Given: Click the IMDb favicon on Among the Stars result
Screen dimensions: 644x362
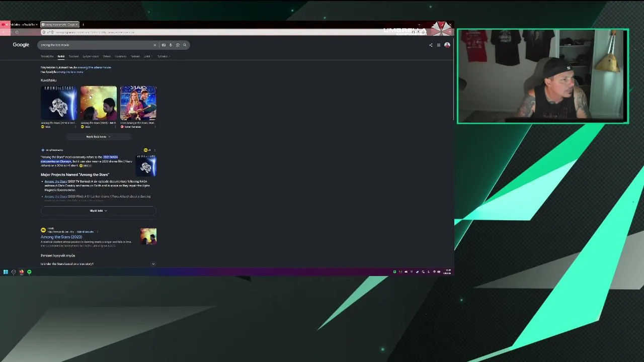Looking at the screenshot, I should click(43, 230).
